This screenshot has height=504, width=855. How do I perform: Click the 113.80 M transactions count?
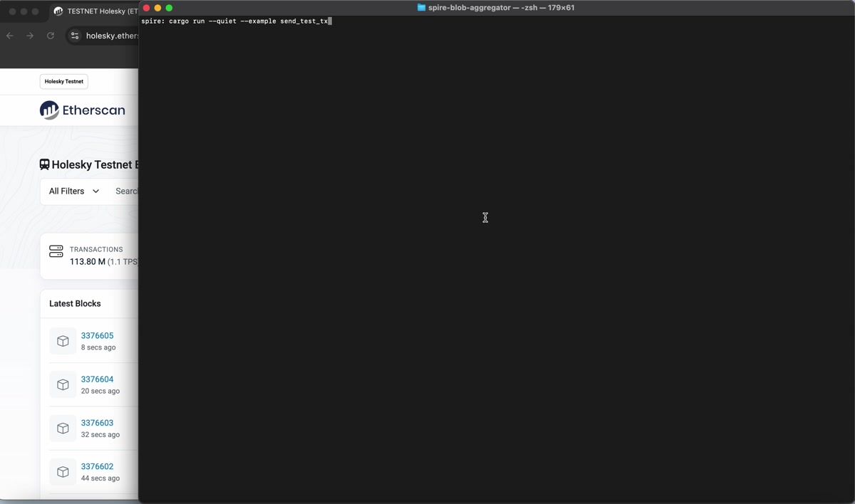[x=87, y=261]
